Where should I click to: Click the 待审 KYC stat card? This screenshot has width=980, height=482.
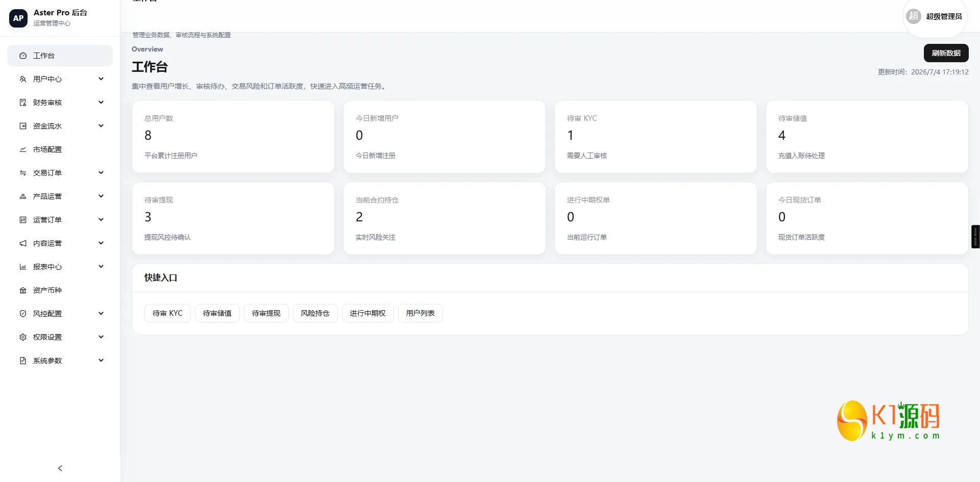(x=656, y=137)
